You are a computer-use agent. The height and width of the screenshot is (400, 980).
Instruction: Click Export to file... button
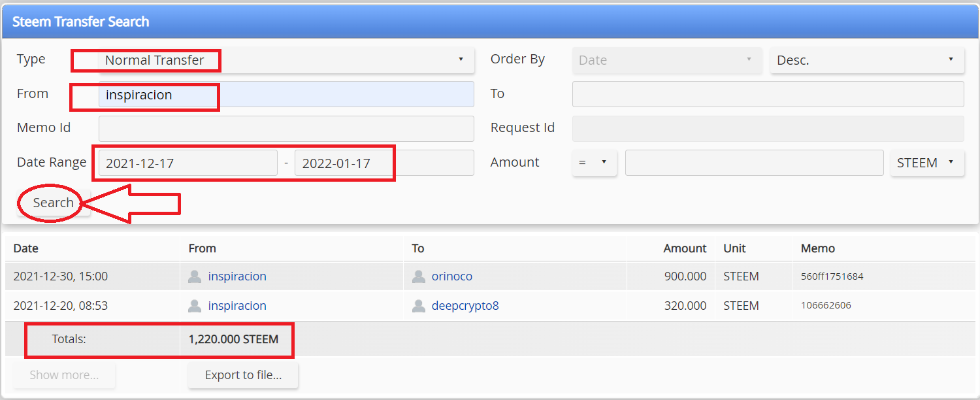[x=243, y=375]
